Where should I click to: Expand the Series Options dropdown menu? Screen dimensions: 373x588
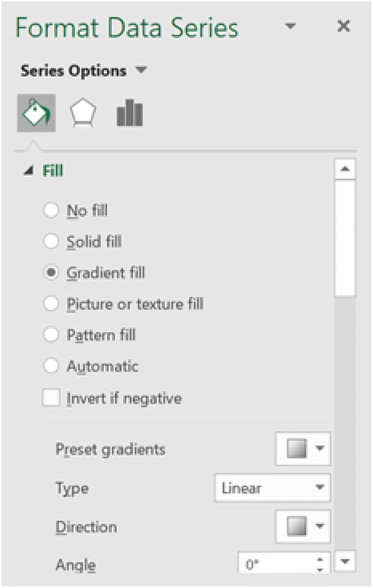point(141,71)
